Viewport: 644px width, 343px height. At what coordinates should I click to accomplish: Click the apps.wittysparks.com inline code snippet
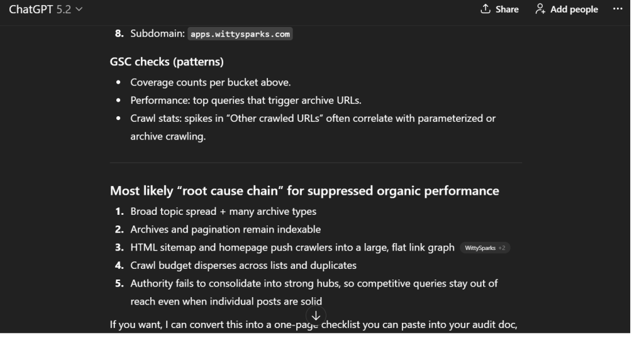pyautogui.click(x=241, y=34)
